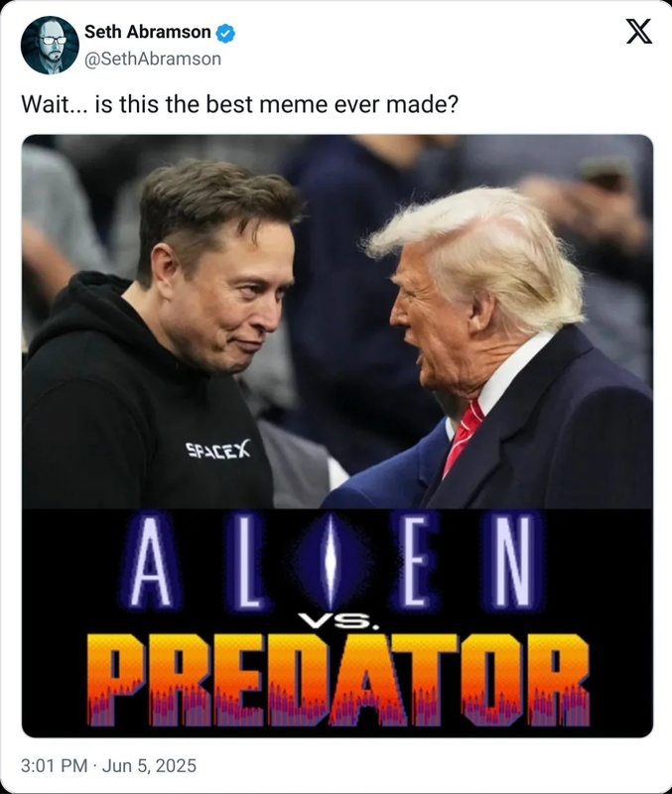The width and height of the screenshot is (672, 794).
Task: Click the letter A of ALIEN
Action: click(x=152, y=562)
